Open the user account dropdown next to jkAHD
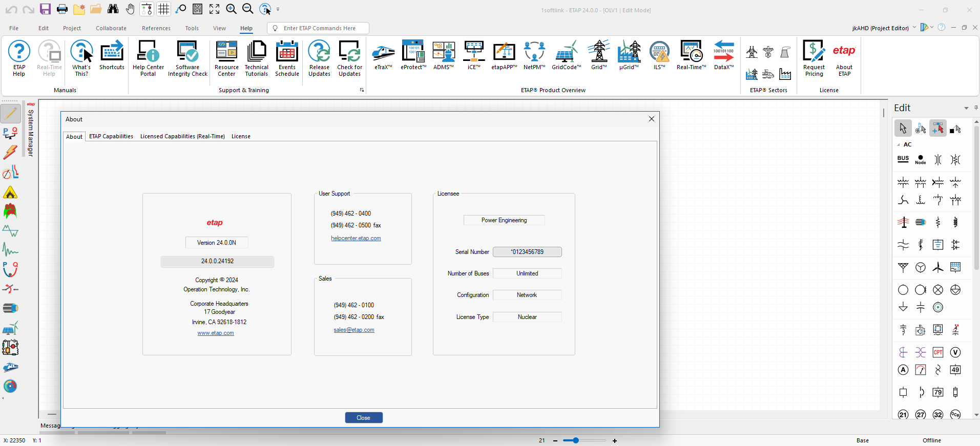 pos(914,28)
